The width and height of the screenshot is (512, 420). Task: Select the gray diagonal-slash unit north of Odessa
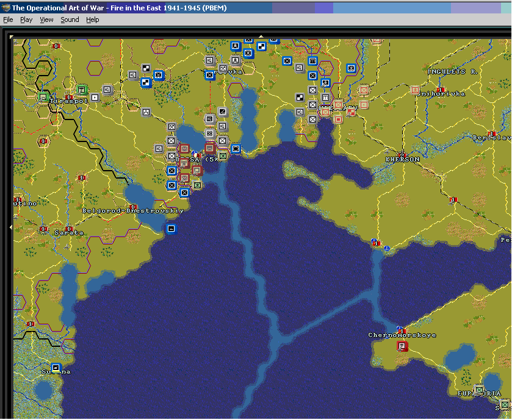tap(222, 112)
